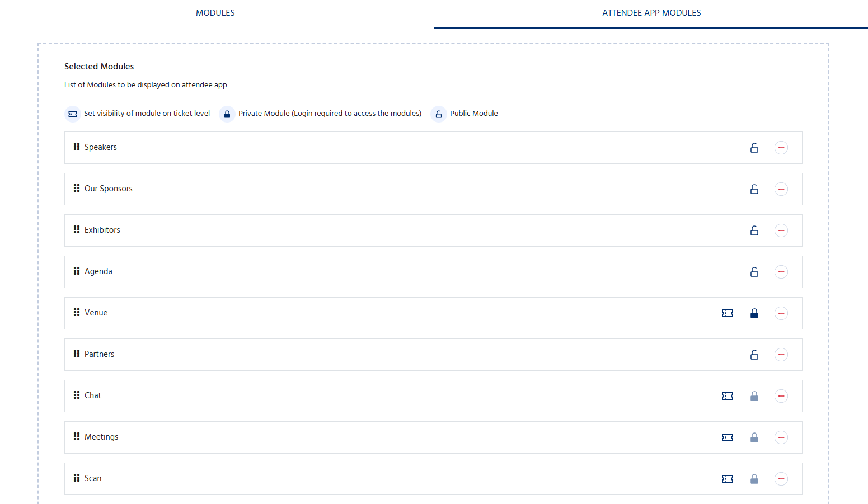Select the Chat module name

click(x=93, y=395)
